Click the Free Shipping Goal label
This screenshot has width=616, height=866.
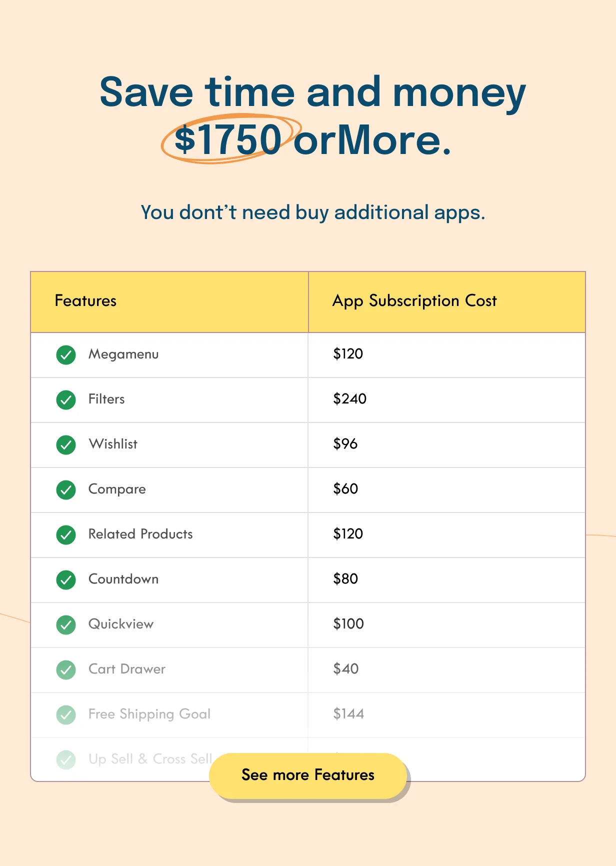pyautogui.click(x=149, y=714)
